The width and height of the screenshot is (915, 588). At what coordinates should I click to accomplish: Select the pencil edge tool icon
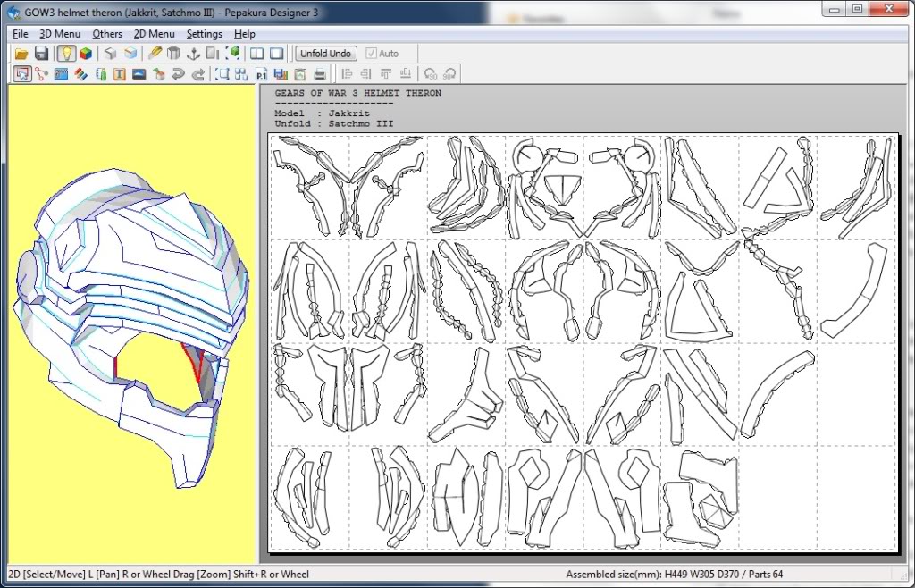pos(155,54)
